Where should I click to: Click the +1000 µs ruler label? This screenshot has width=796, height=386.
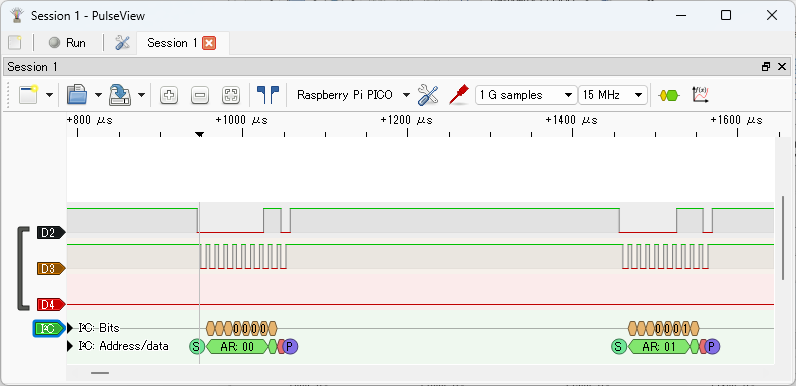(242, 120)
